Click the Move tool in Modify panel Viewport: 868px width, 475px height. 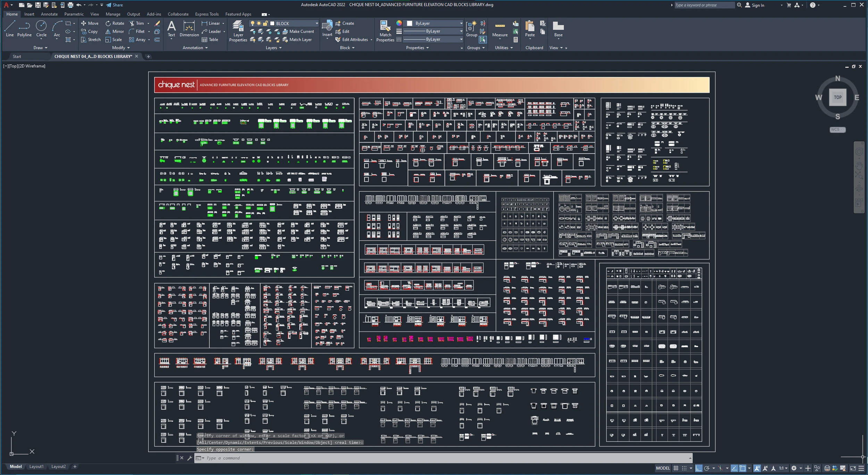pos(90,23)
